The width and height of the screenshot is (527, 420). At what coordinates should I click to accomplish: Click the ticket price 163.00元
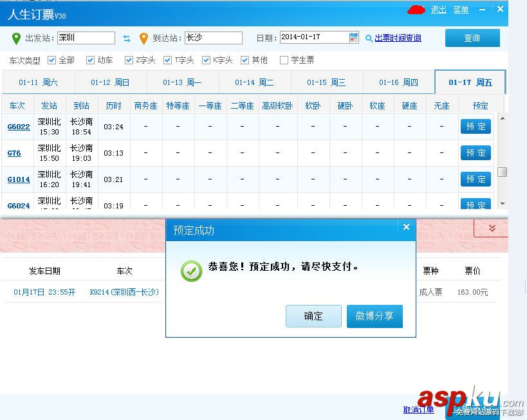tap(472, 292)
